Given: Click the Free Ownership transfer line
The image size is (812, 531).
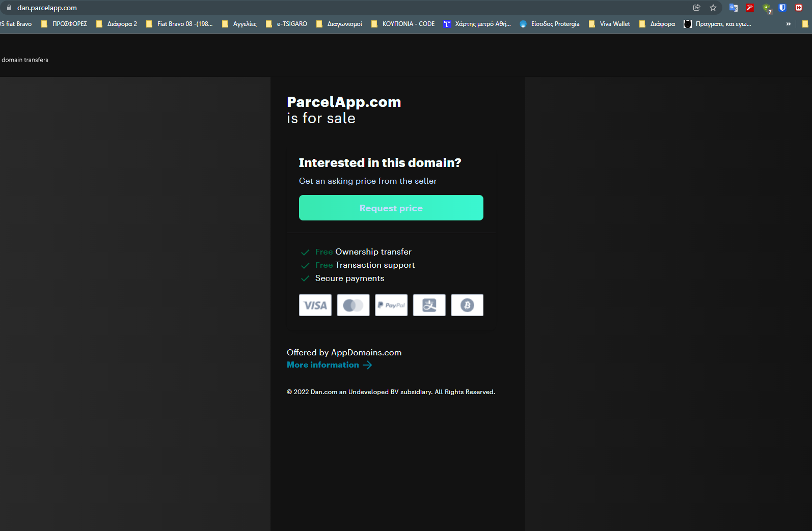Looking at the screenshot, I should [x=363, y=252].
